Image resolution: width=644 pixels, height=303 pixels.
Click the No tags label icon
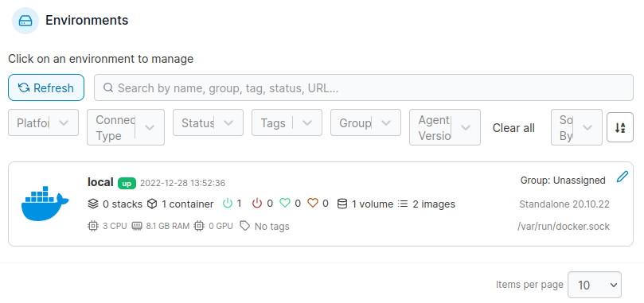[x=245, y=225]
